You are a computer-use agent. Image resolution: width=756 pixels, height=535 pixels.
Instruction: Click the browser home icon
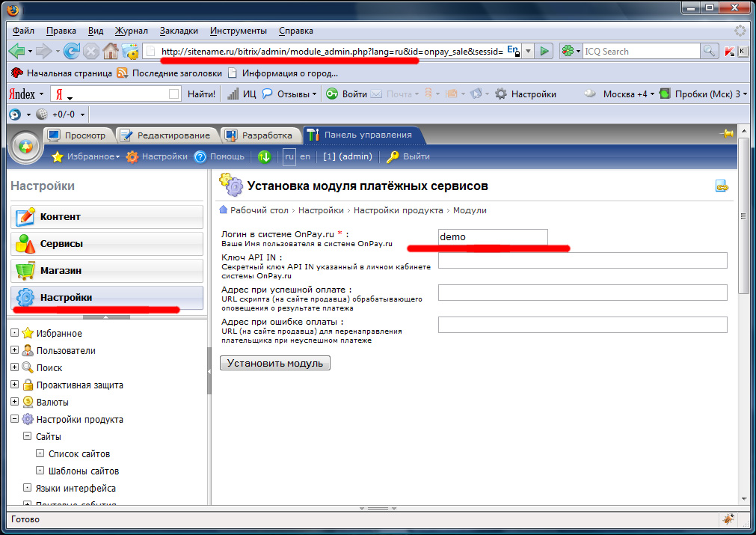(x=111, y=52)
